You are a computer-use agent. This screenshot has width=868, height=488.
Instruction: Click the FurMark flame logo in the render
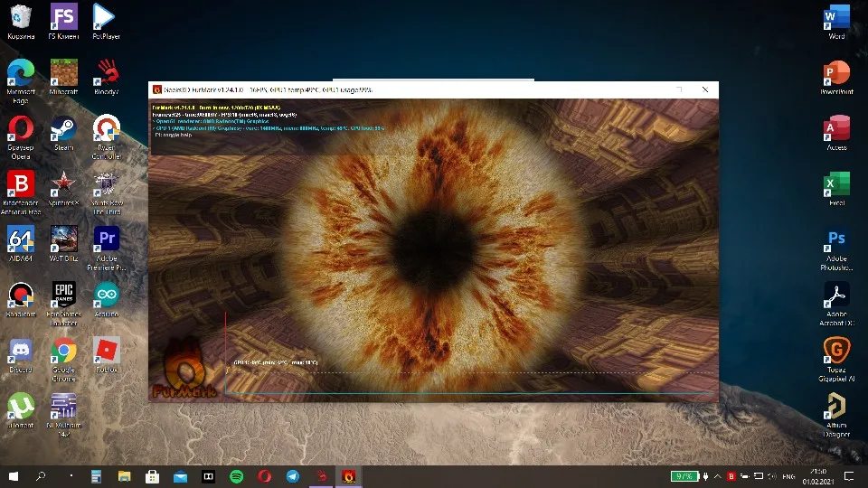click(x=185, y=368)
